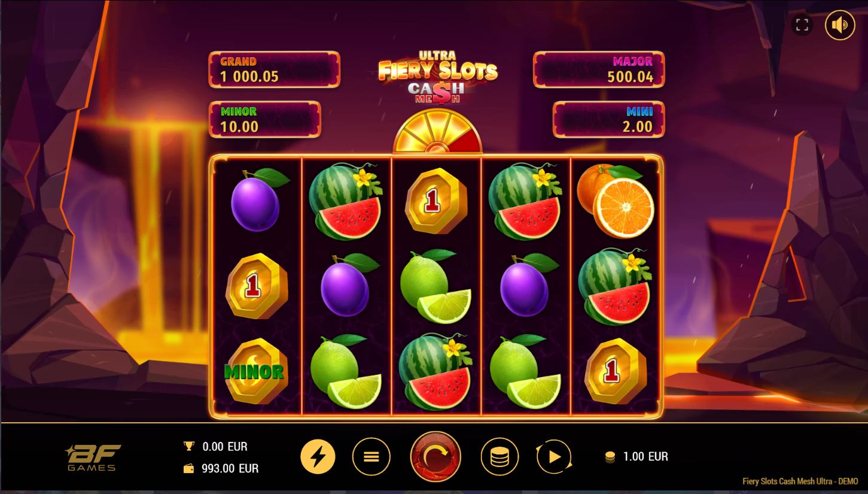Enter fullscreen mode icon
This screenshot has width=868, height=494.
pyautogui.click(x=802, y=25)
